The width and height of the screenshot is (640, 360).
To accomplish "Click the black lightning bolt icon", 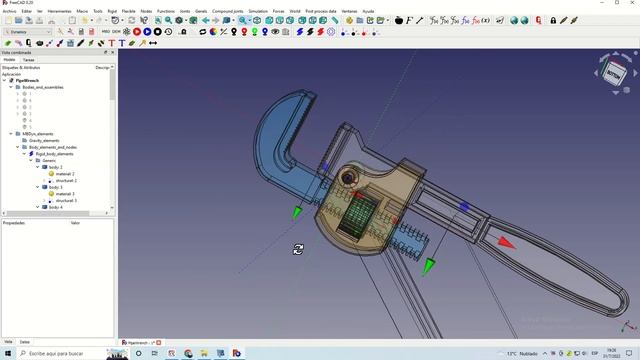I will [310, 32].
